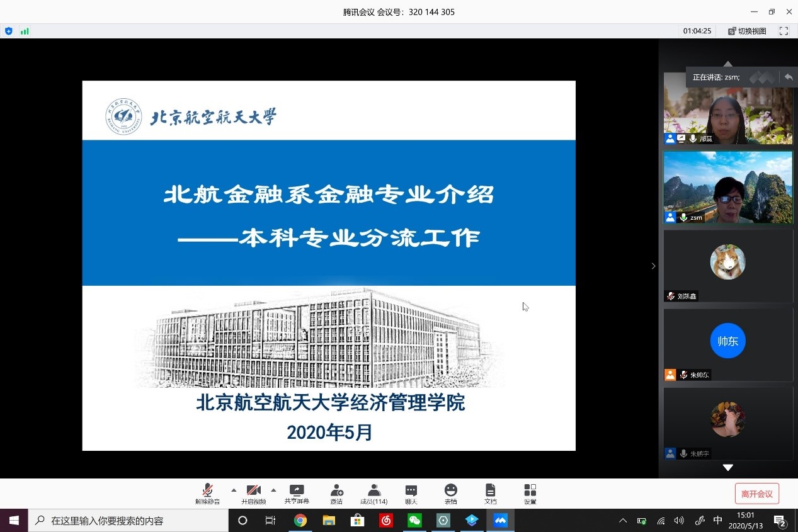Select zsm's video thumbnail
Viewport: 798px width, 532px height.
point(728,187)
